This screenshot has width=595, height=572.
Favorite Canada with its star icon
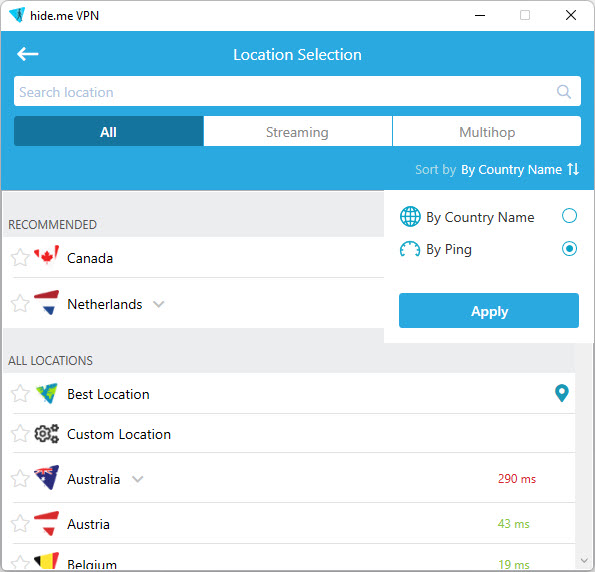(20, 258)
